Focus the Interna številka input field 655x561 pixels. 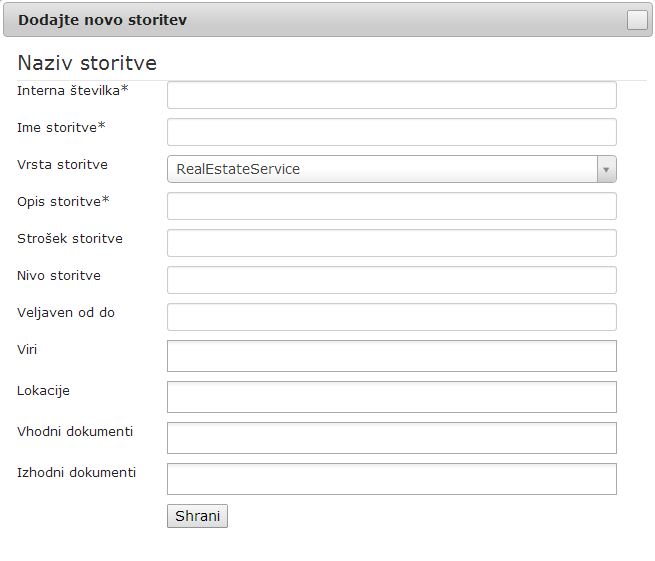tap(391, 95)
